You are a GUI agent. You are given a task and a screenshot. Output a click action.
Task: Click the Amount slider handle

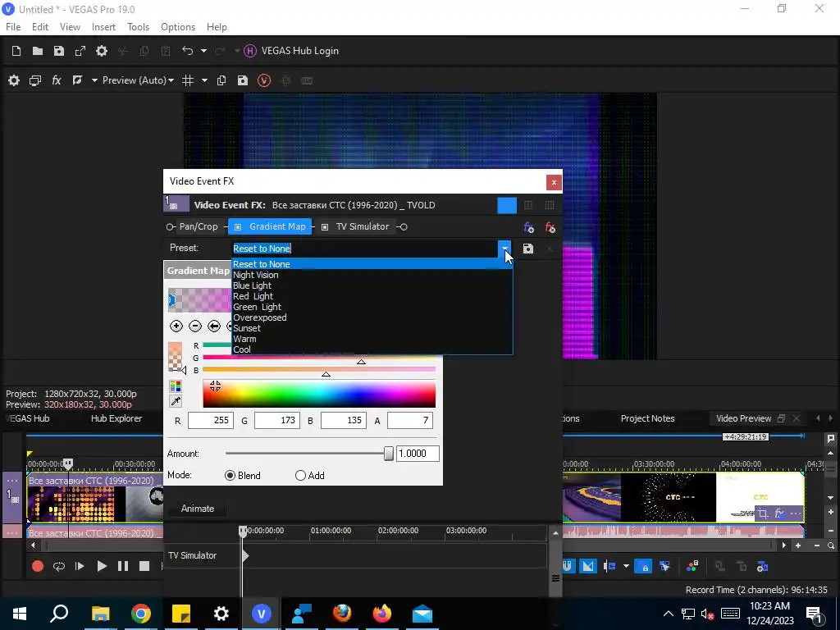coord(388,454)
